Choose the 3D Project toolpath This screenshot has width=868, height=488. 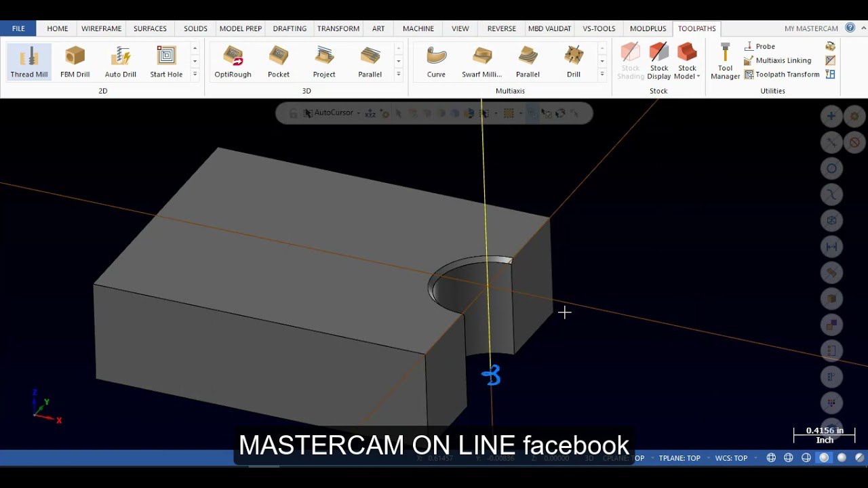324,62
